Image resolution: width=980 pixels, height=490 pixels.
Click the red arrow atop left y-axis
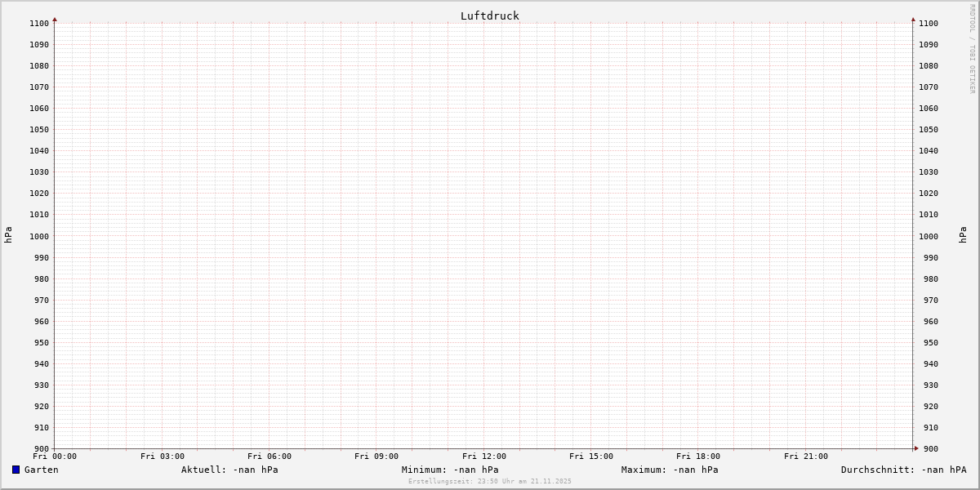[55, 19]
